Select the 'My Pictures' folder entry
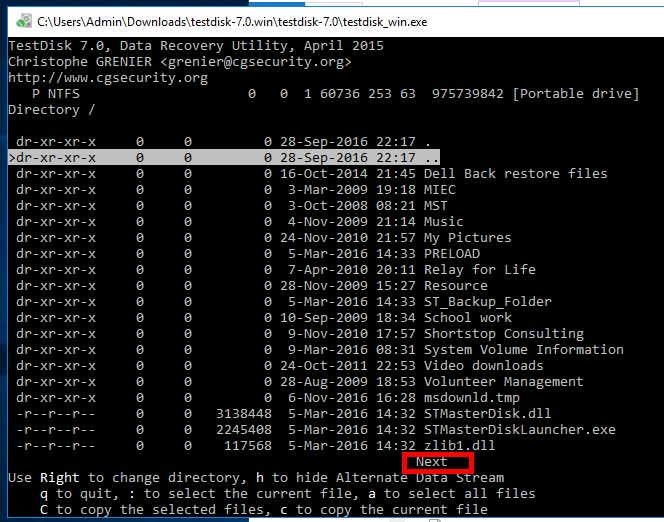The image size is (664, 522). click(264, 238)
